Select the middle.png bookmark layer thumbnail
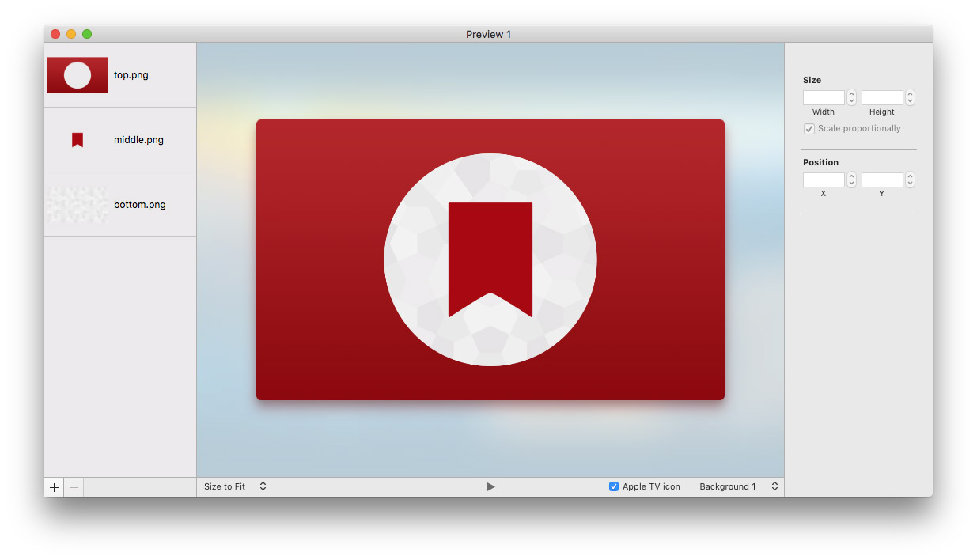 coord(77,139)
